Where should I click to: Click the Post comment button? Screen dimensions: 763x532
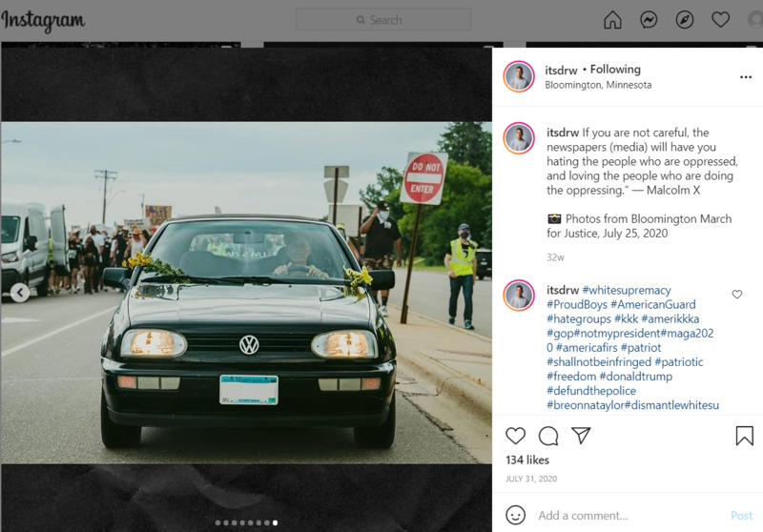741,515
